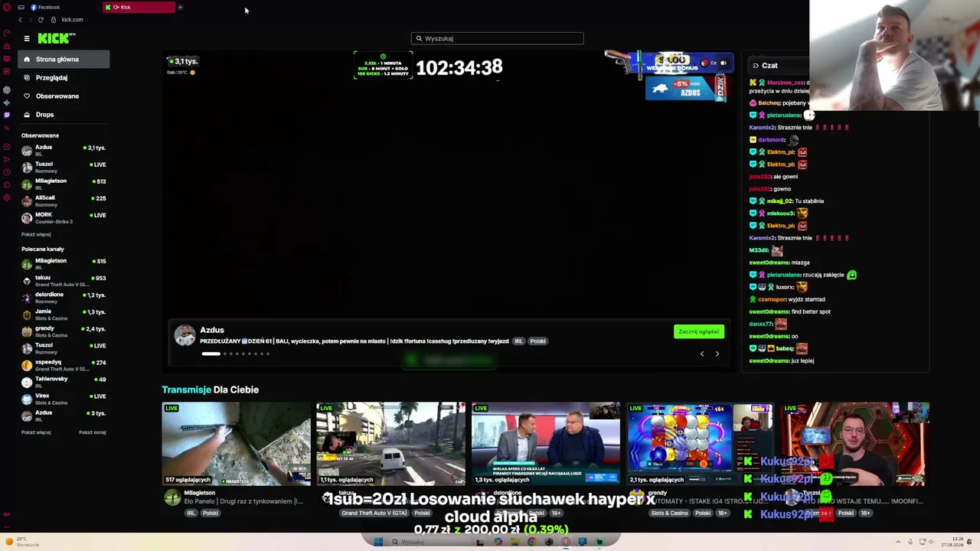Open grendy slots stream thumbnail
This screenshot has height=551, width=980.
pos(700,444)
